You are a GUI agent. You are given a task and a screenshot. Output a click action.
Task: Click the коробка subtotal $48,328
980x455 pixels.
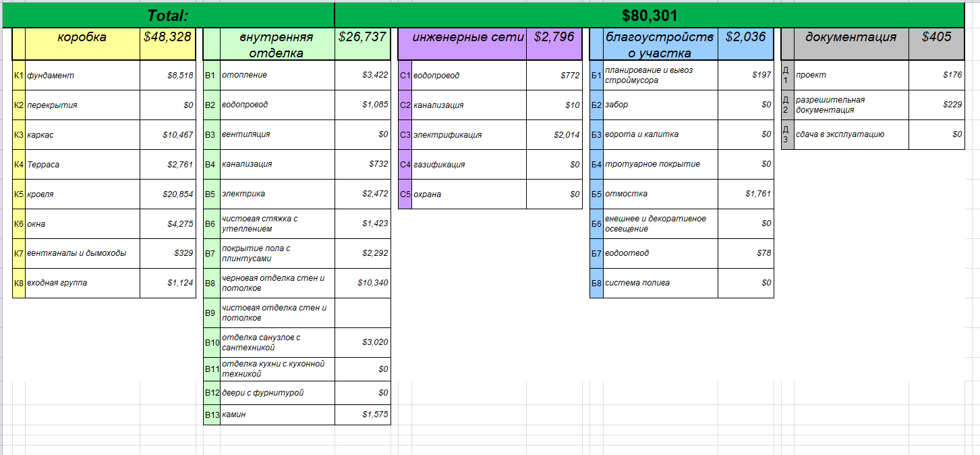[168, 44]
